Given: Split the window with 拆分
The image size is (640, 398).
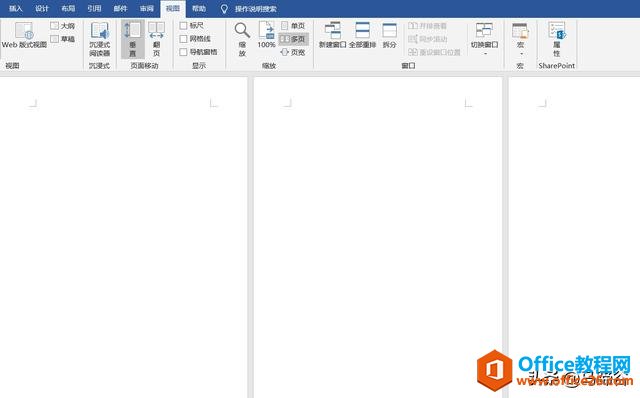Looking at the screenshot, I should (389, 35).
